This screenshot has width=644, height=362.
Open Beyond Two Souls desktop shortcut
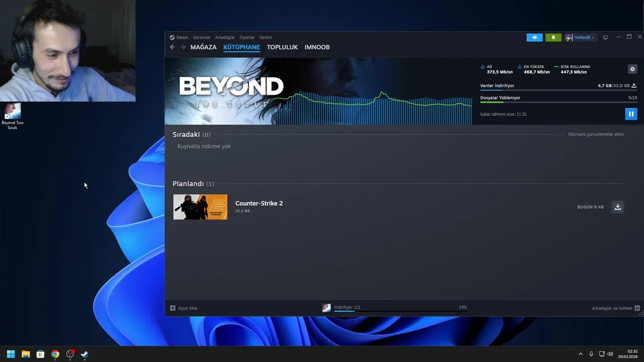point(13,116)
